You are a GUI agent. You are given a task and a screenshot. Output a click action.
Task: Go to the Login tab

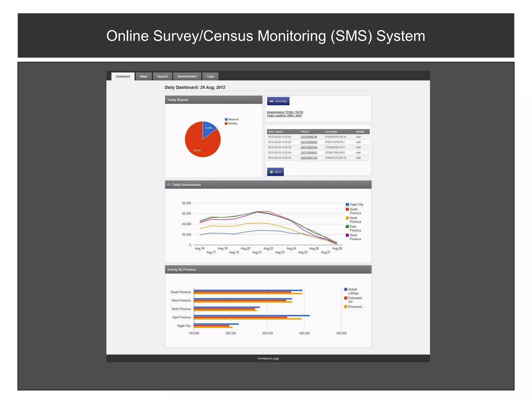point(210,76)
